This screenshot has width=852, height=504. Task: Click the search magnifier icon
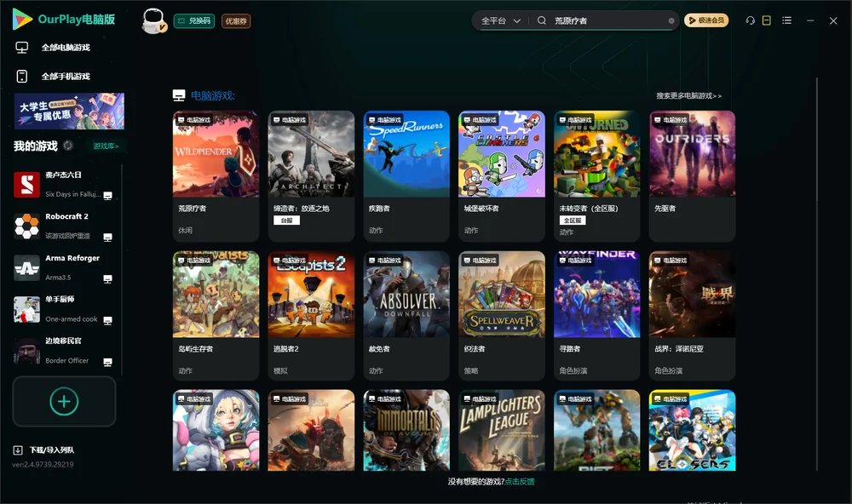click(x=542, y=20)
